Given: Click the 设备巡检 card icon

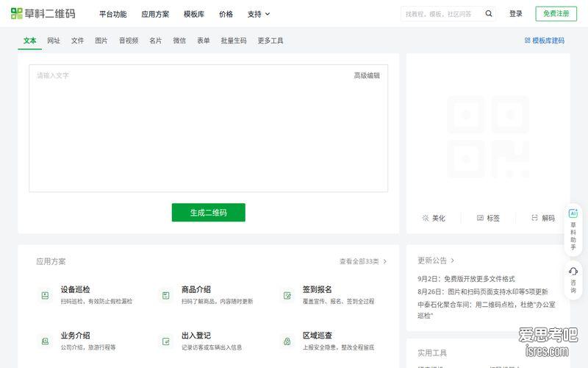Looking at the screenshot, I should coord(45,296).
